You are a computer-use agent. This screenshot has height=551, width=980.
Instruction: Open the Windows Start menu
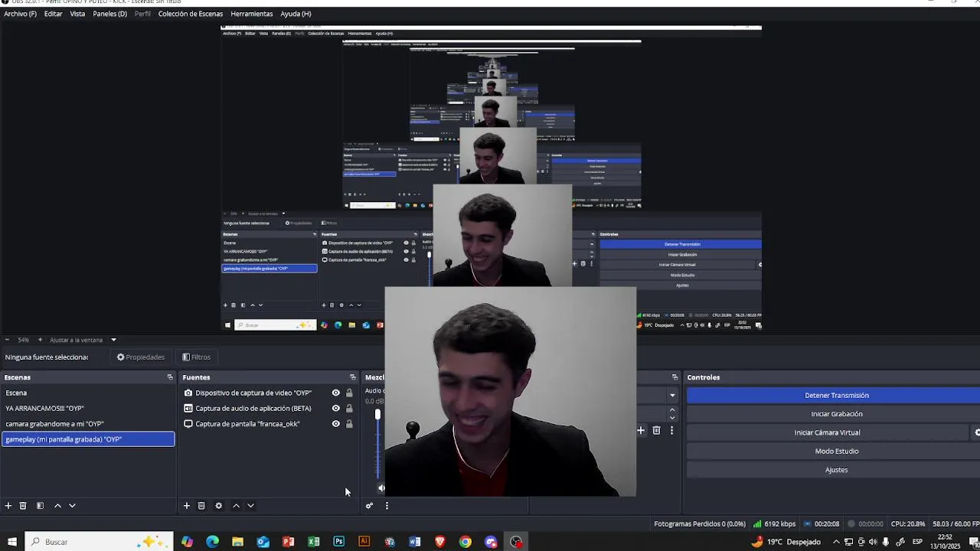tap(11, 542)
